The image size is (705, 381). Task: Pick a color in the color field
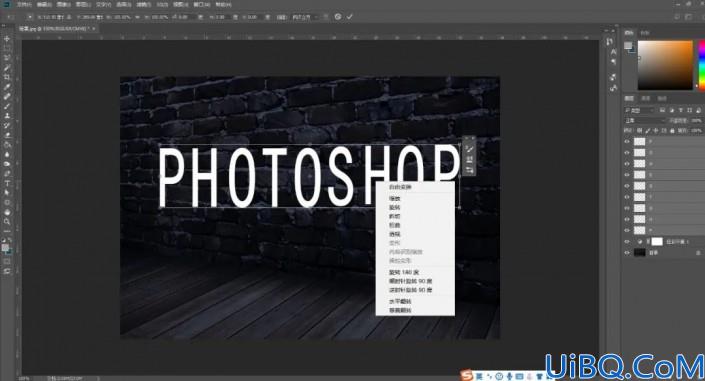pos(665,65)
